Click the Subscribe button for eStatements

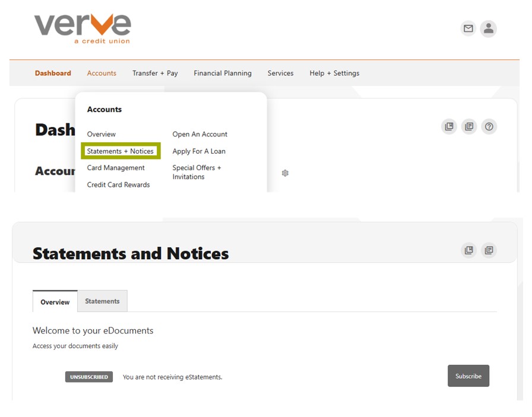coord(468,376)
